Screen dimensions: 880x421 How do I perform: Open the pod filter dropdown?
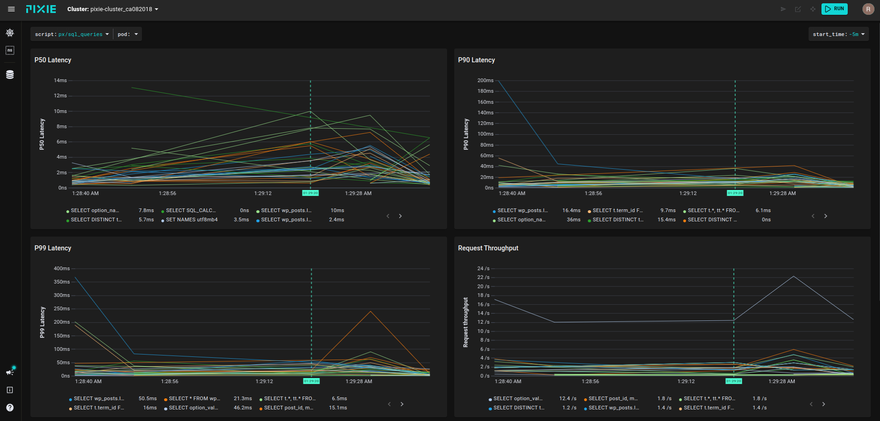128,33
